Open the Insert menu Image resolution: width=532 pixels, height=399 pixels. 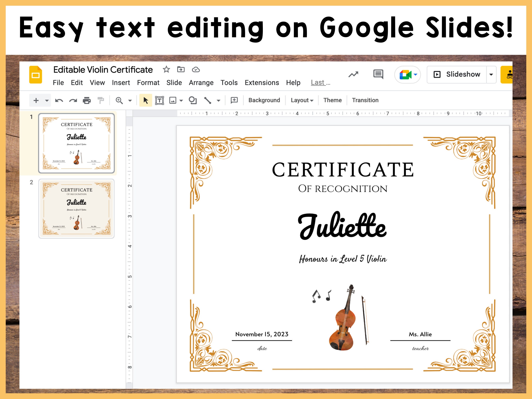121,83
